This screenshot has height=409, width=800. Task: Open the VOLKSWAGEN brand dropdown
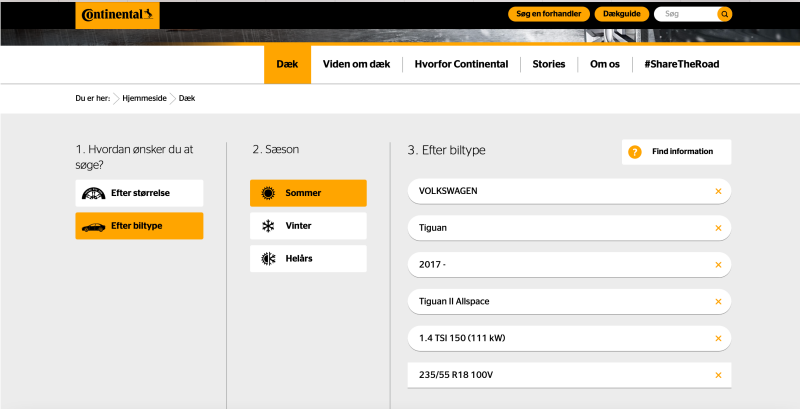[x=569, y=191]
